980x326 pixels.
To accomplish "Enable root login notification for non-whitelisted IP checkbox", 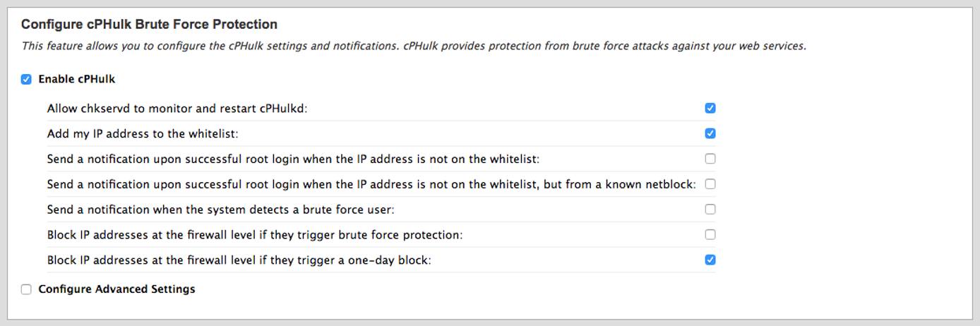I will (710, 159).
